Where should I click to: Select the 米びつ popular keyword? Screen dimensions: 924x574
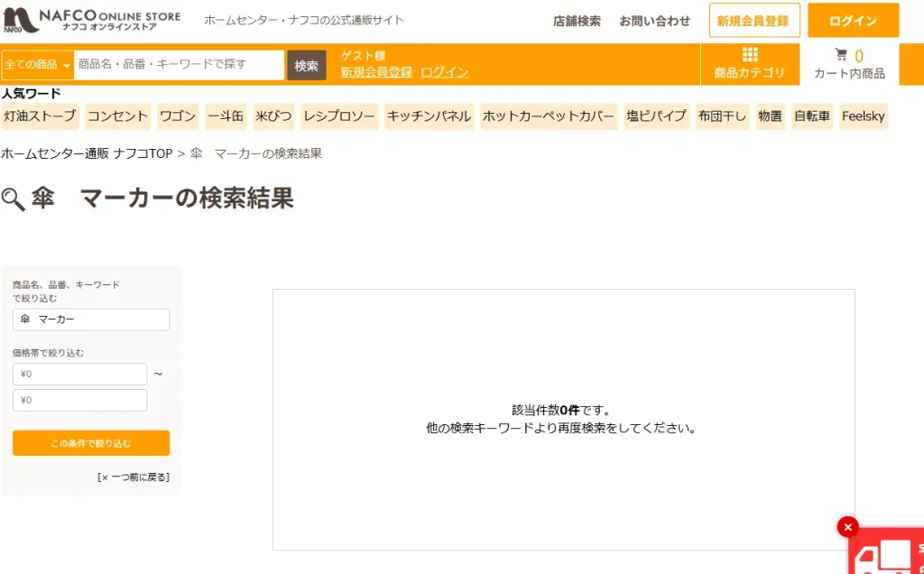click(273, 116)
